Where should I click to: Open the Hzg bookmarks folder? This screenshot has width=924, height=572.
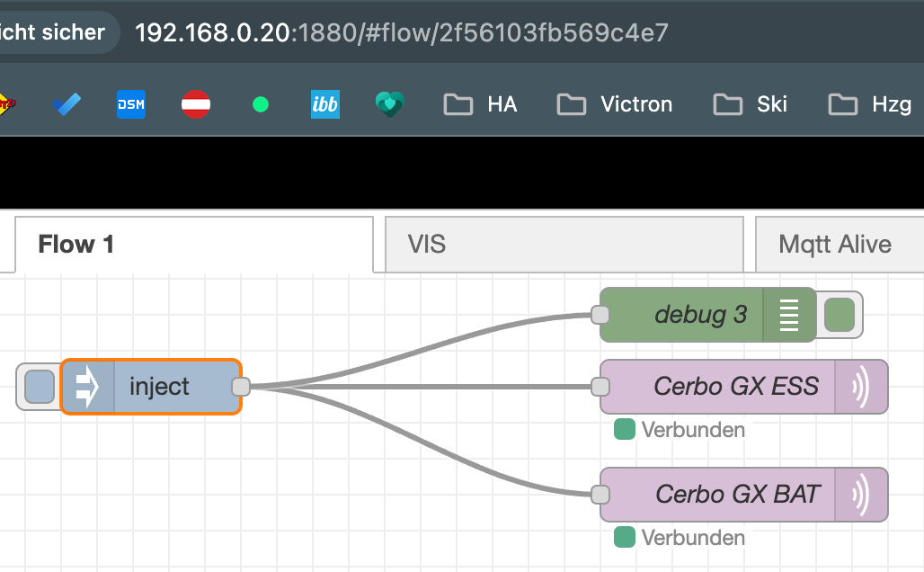870,104
